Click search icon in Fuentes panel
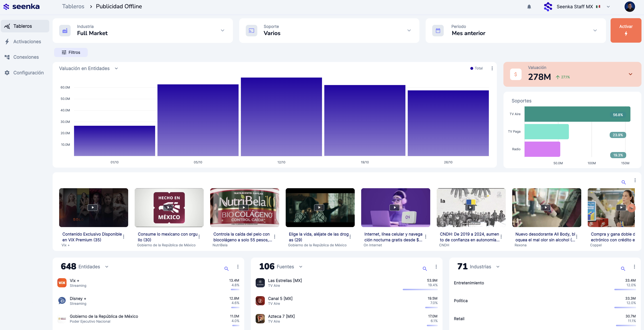Screen dimensions: 644x330 tap(424, 268)
